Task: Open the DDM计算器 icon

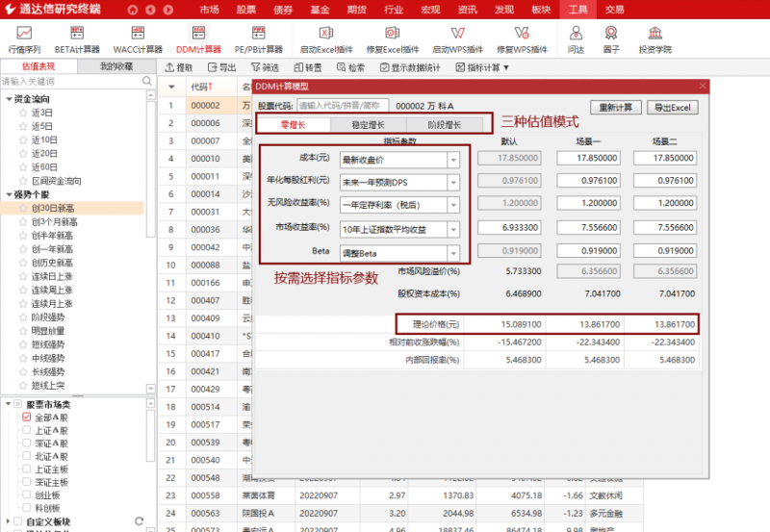Action: [198, 39]
